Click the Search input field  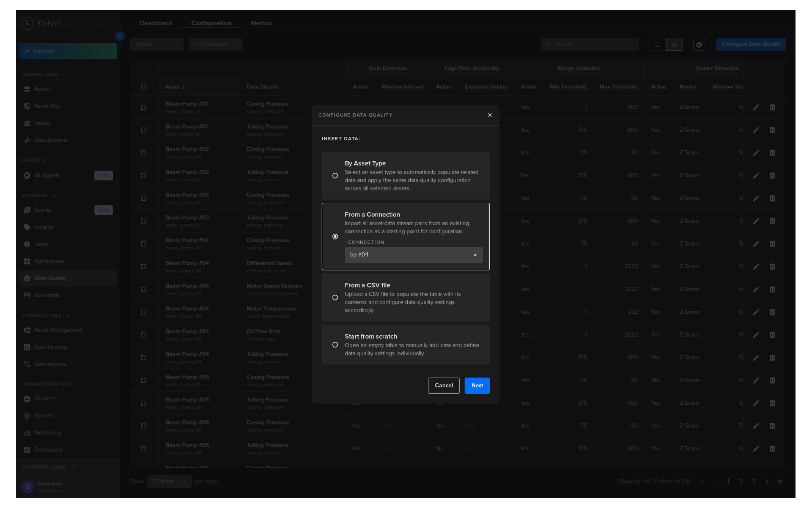pyautogui.click(x=590, y=44)
